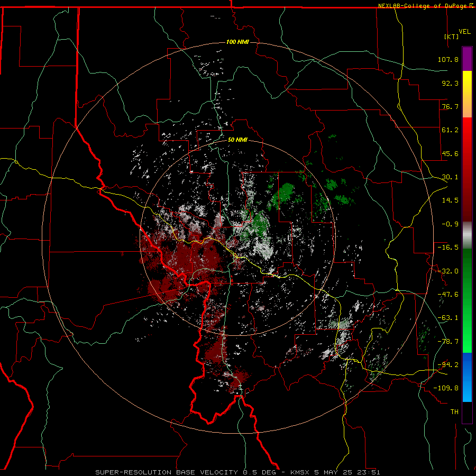Click the -47.6 velocity scale value
The width and height of the screenshot is (476, 476).
click(448, 295)
